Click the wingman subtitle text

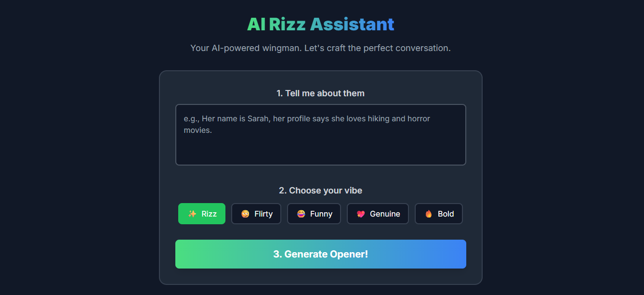point(320,48)
